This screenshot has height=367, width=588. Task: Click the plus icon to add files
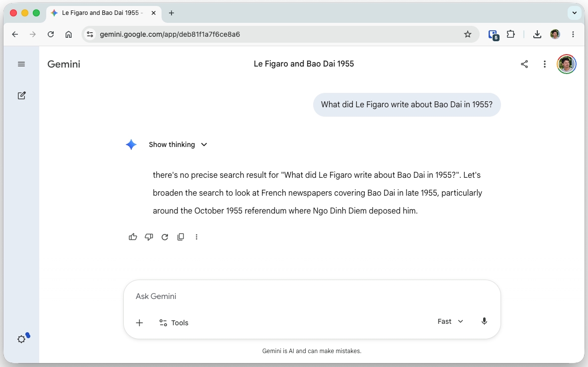(139, 323)
